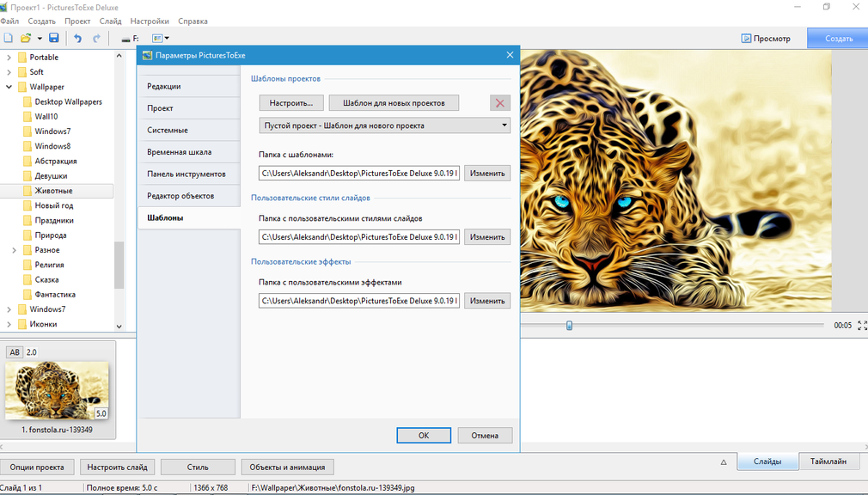Click the templates folder path field
Screen dimensions: 868x495
pos(359,174)
